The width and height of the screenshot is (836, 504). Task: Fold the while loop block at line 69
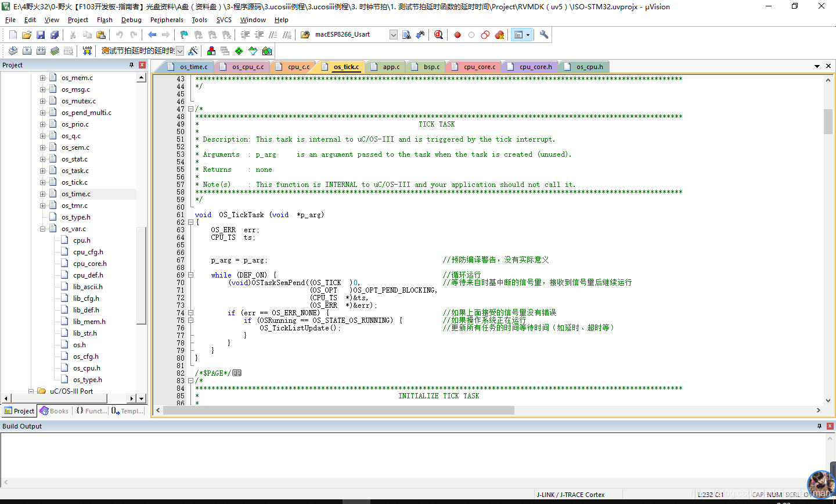[190, 275]
